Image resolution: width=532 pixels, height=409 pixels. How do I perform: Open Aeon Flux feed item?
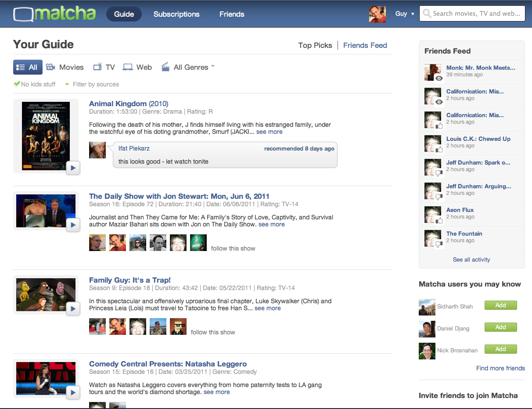(x=460, y=210)
